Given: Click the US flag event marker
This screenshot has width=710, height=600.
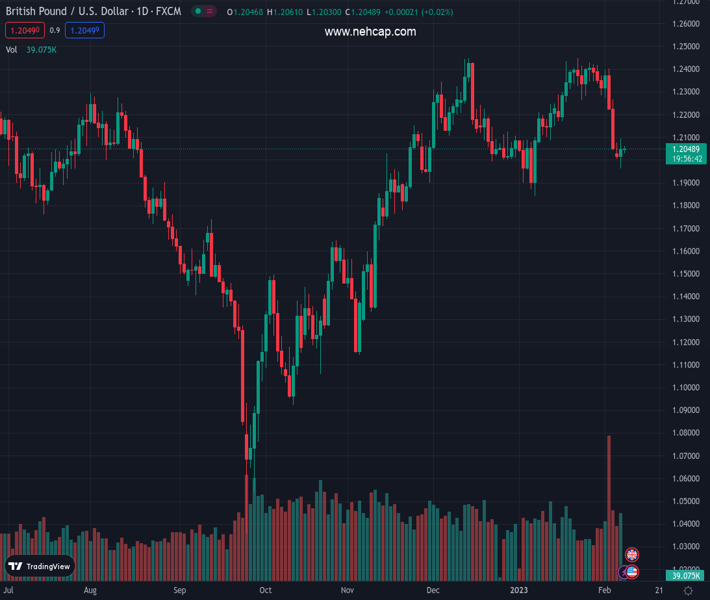Looking at the screenshot, I should 632,571.
